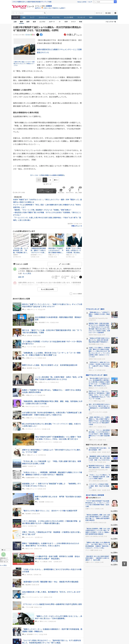Screen dimensions: 129x644
Task: Click もっと見る(108件) comments button
Action: tap(47, 289)
